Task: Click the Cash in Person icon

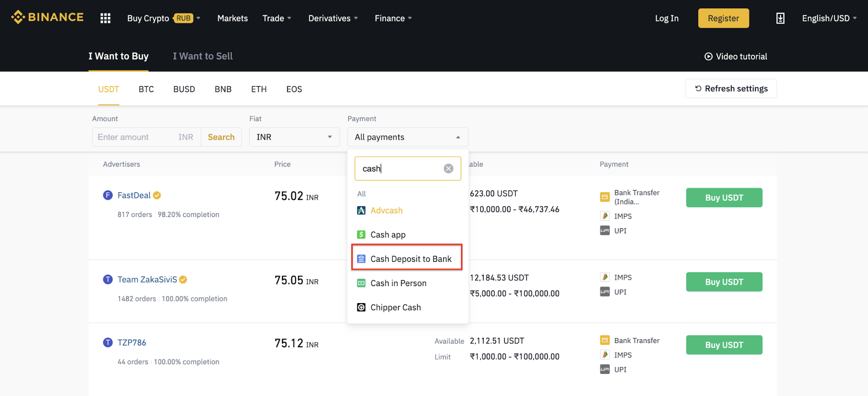Action: [x=361, y=284]
